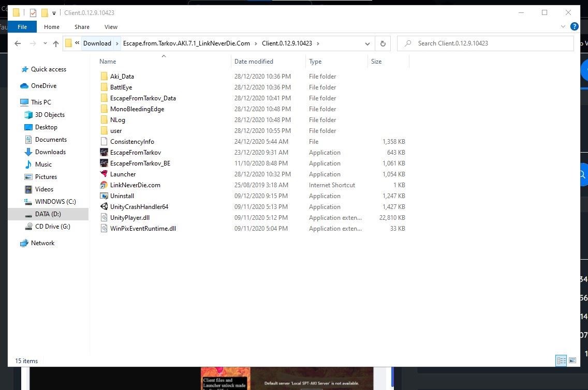Switch to details view toggle

[x=561, y=361]
